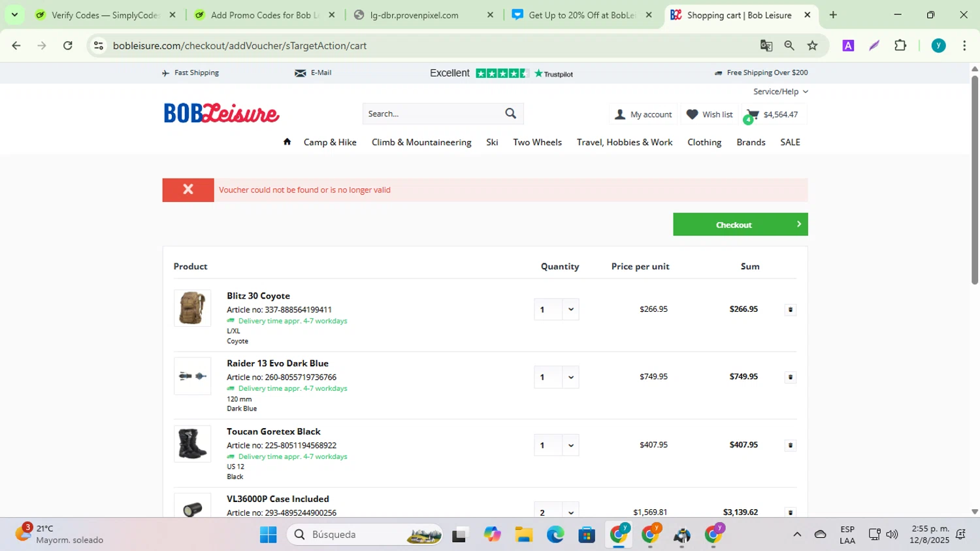Open the Two Wheels menu
Screen dimensions: 980x551
pyautogui.click(x=537, y=142)
